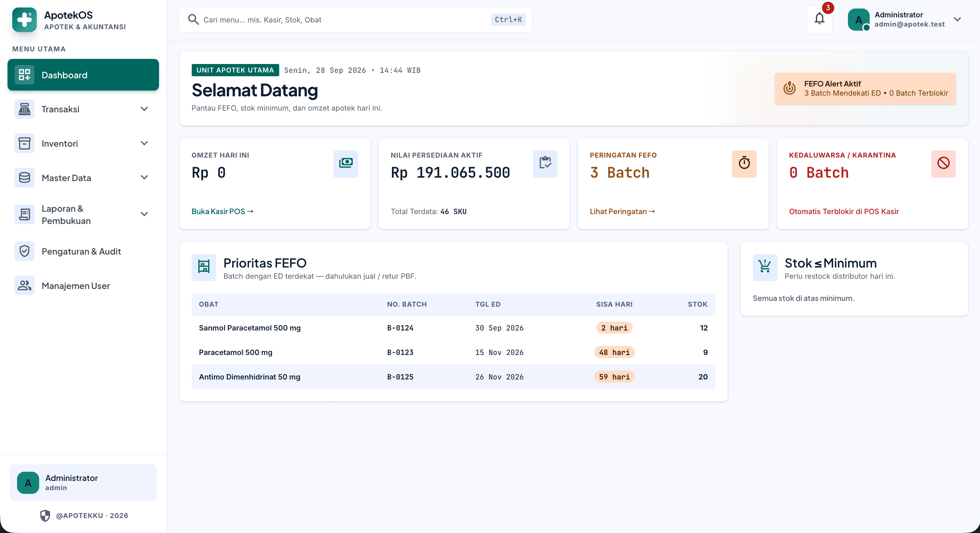Click the 59 hari badge

pos(614,377)
